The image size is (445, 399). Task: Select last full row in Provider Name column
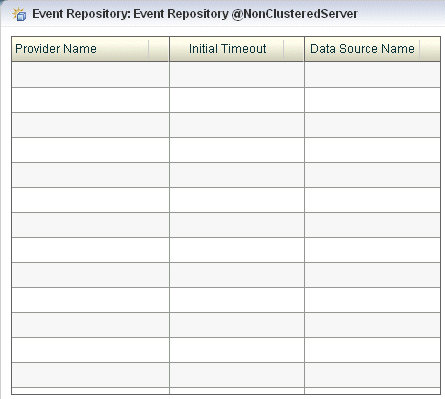pos(90,375)
